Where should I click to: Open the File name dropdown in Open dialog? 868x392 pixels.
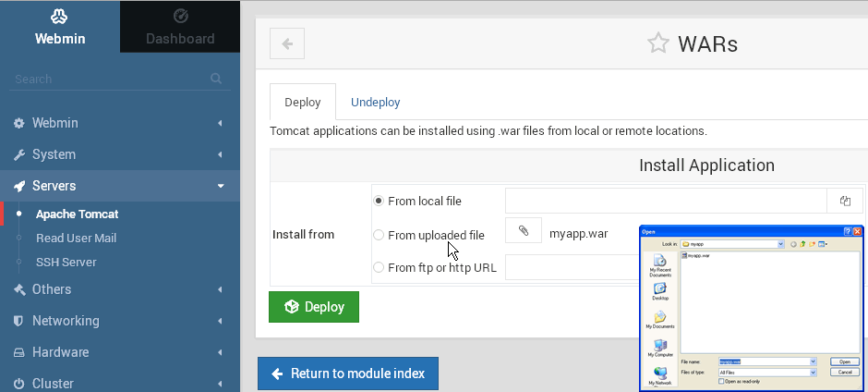[814, 361]
